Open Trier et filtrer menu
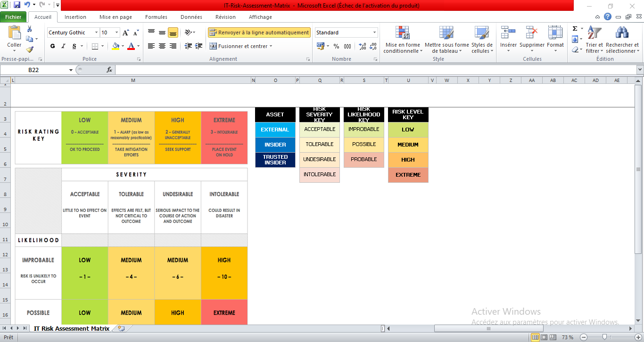644x342 pixels. click(594, 40)
